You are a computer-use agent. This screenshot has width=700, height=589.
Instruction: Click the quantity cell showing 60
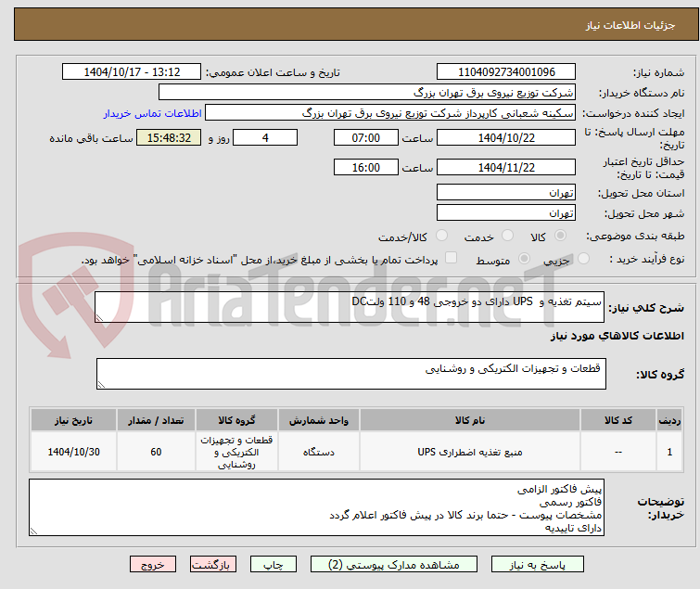coord(156,452)
